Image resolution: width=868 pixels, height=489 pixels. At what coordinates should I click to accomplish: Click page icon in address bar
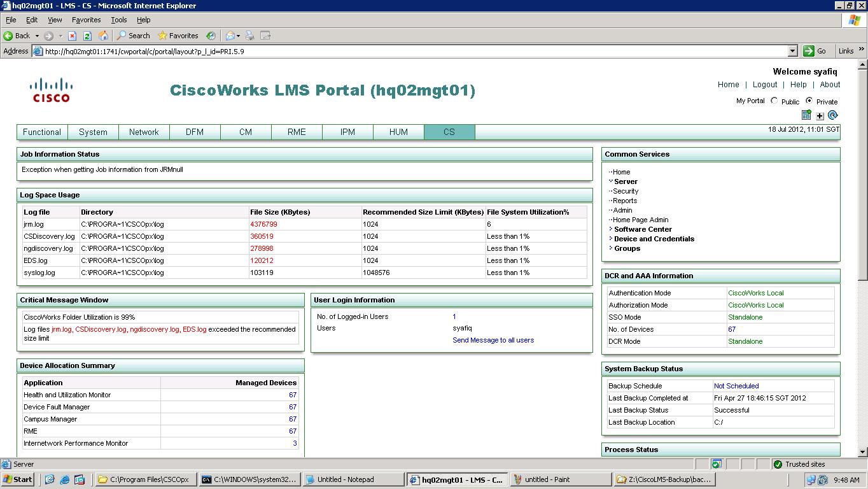[x=38, y=52]
